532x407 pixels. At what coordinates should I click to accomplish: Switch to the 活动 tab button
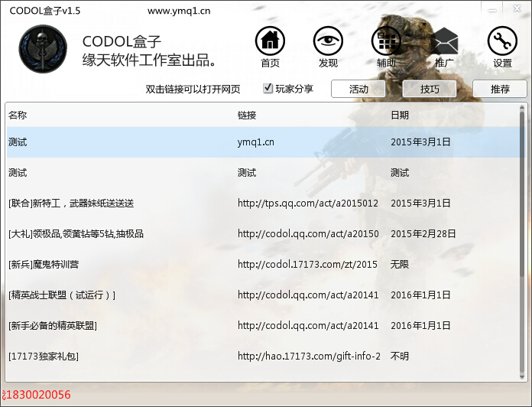(x=358, y=89)
